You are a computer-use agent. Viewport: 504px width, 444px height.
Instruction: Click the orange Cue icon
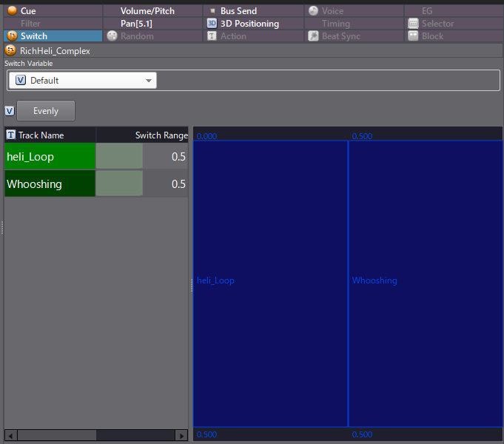[x=12, y=11]
